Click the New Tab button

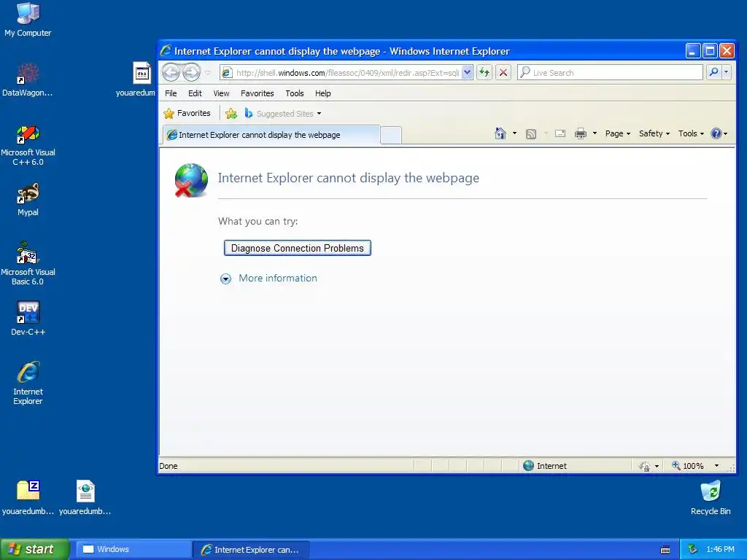tap(391, 135)
